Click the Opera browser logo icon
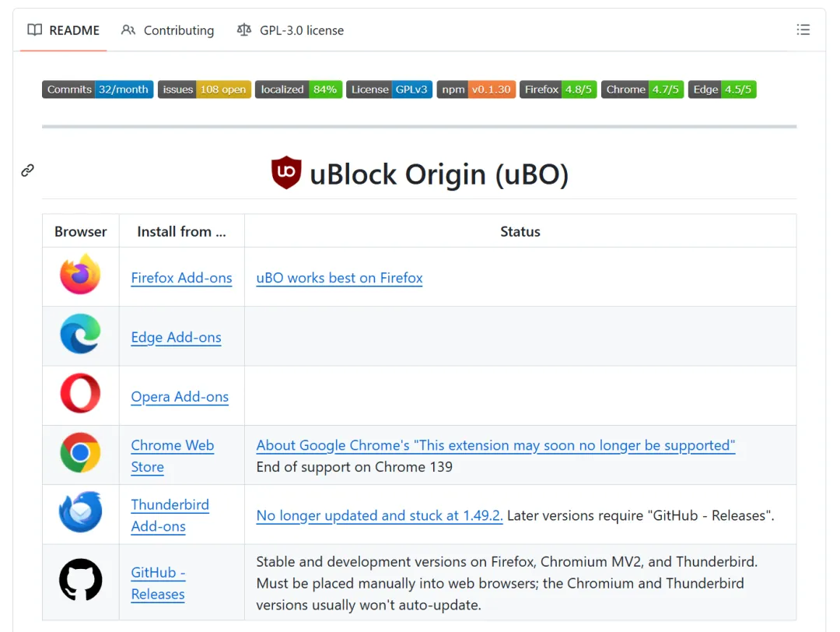Image resolution: width=840 pixels, height=632 pixels. point(80,394)
